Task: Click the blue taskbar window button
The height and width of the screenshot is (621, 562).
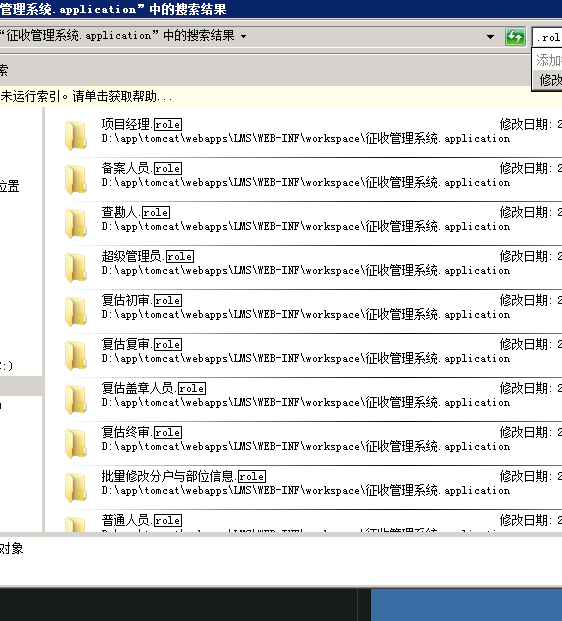Action: coord(466,605)
